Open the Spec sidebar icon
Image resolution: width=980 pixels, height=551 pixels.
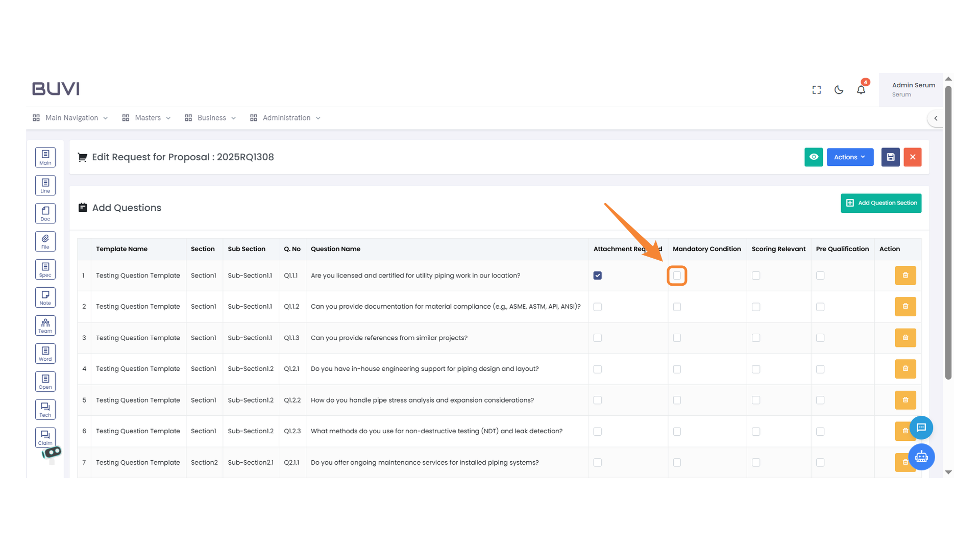[x=45, y=269]
